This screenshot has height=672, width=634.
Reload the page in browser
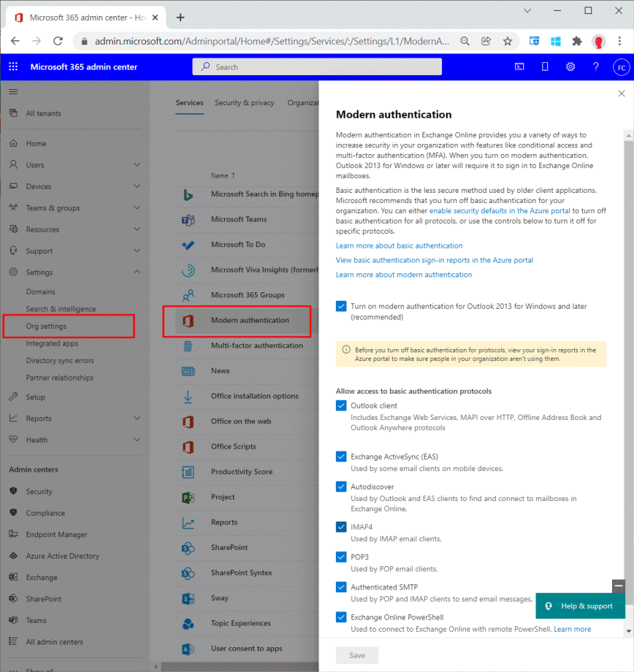58,41
